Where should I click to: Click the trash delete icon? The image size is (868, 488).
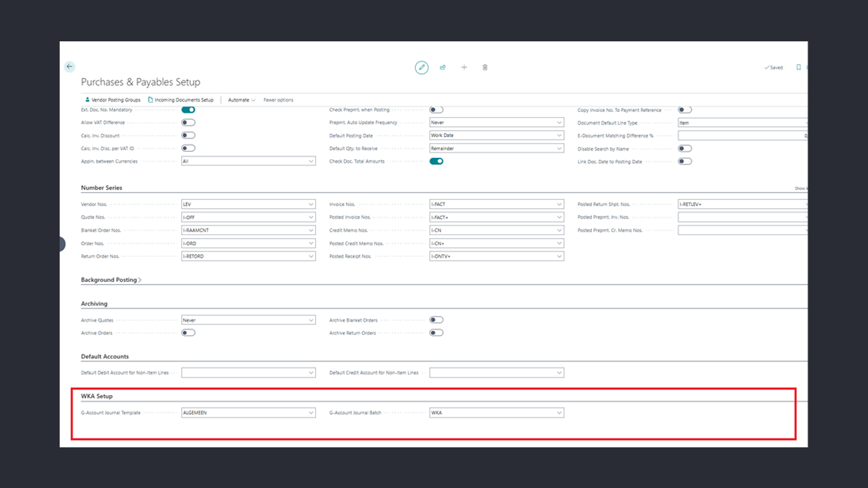(x=485, y=68)
